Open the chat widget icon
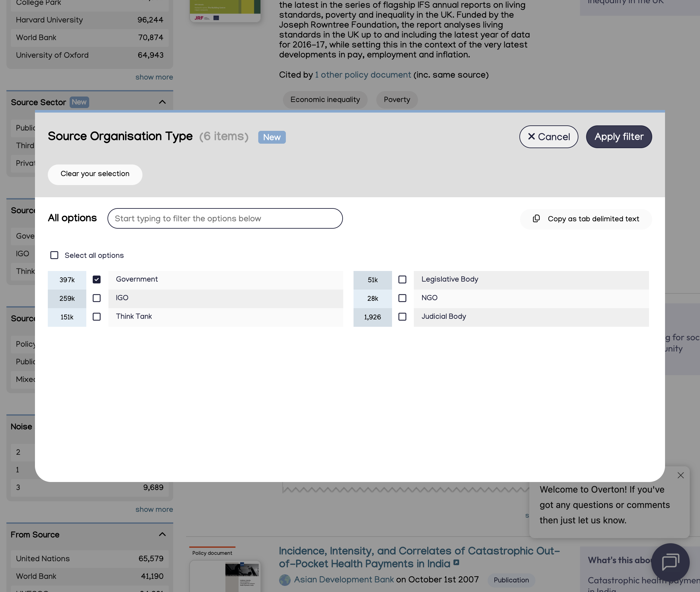This screenshot has width=700, height=592. click(x=670, y=562)
